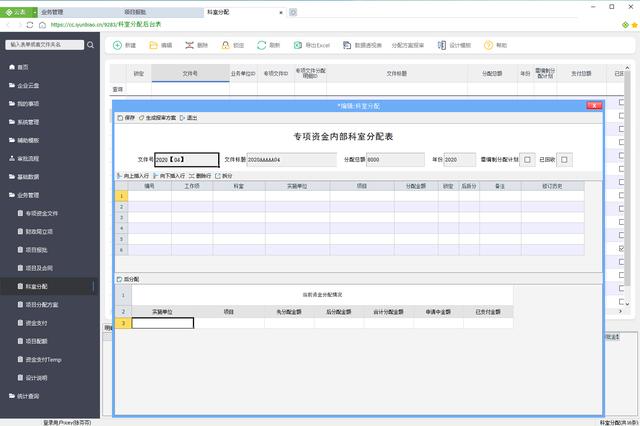Click the browser home icon beside the address bar
The image size is (640, 426).
[x=42, y=25]
